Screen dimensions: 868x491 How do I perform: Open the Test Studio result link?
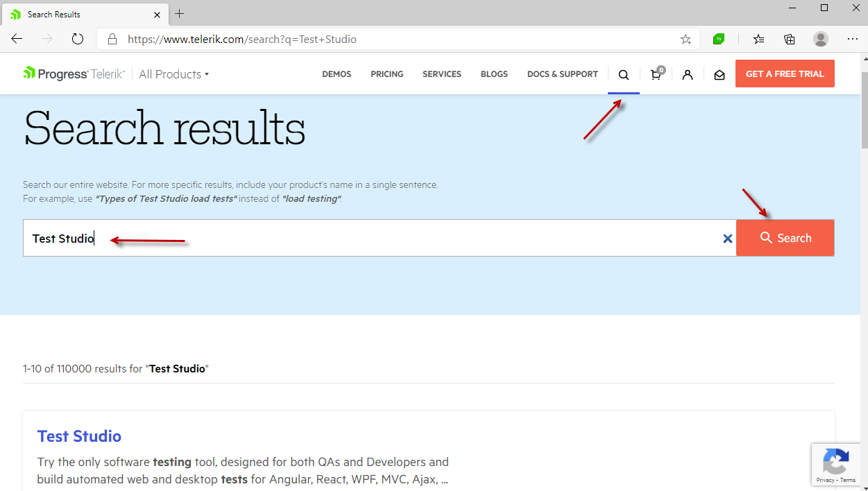[79, 436]
